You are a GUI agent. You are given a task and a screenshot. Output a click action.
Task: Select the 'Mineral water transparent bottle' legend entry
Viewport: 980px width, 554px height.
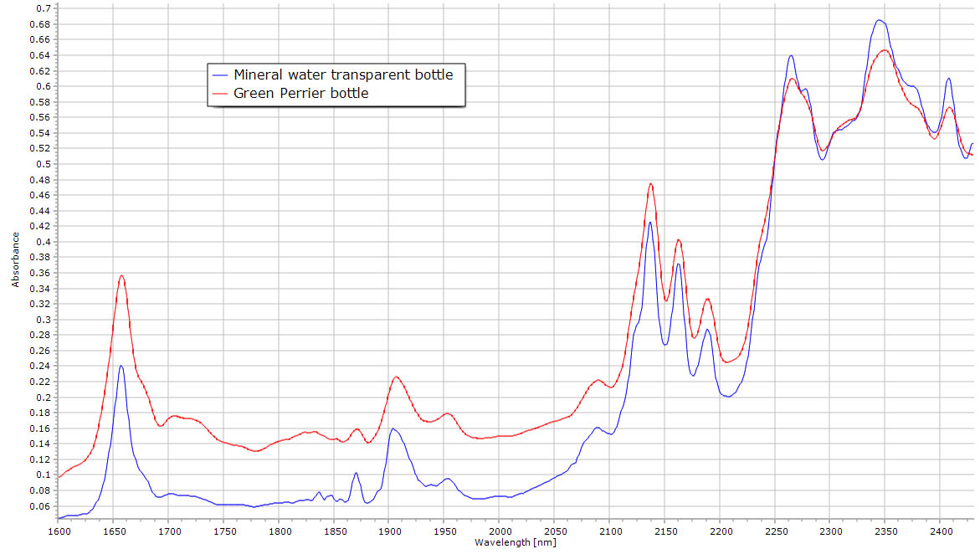coord(343,74)
